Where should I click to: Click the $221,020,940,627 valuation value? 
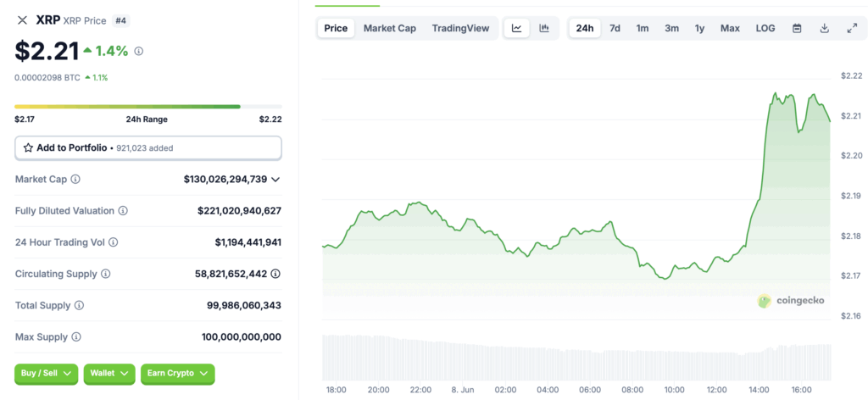click(239, 211)
